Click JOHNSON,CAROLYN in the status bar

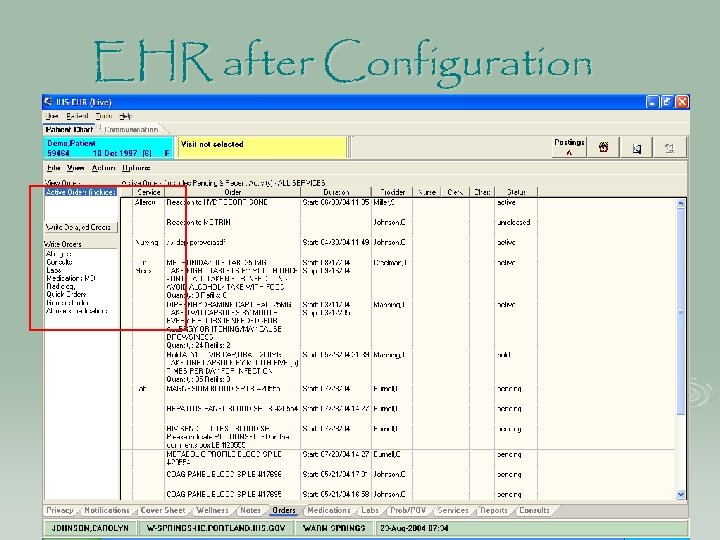point(90,528)
